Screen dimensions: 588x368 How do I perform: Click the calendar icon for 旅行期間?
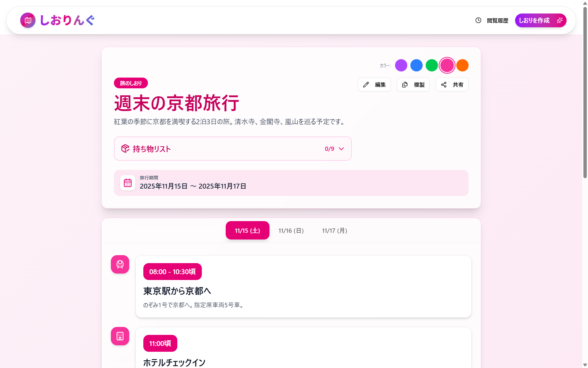click(x=128, y=183)
